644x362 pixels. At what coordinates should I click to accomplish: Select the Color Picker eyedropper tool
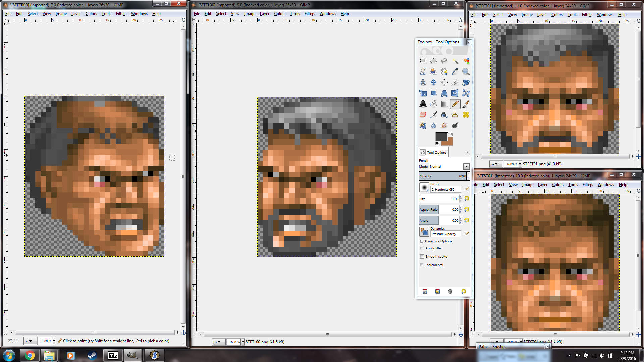point(455,72)
